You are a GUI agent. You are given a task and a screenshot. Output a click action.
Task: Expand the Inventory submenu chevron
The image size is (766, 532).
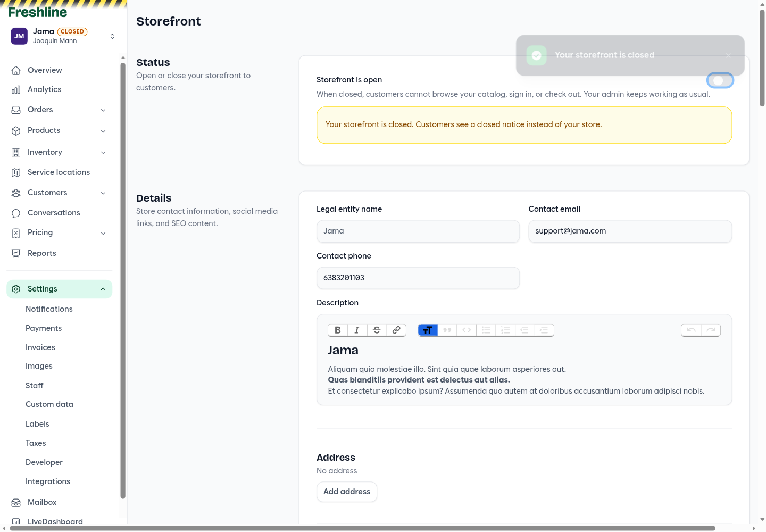click(103, 153)
